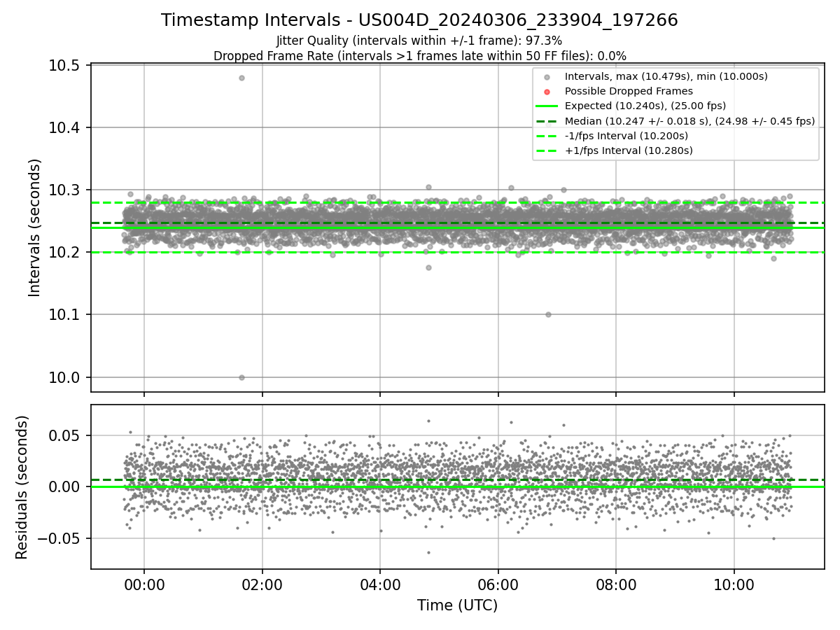
Task: Click the 'Time (UTC)' x-axis label
Action: click(x=457, y=605)
